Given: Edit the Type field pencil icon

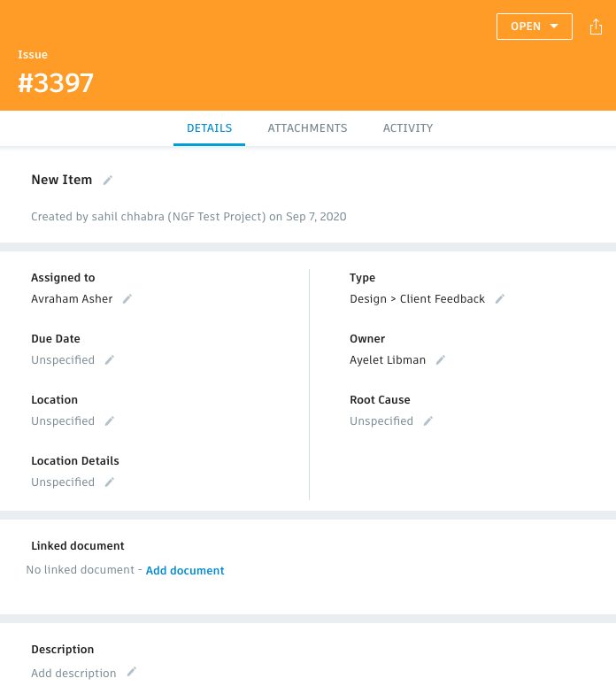Looking at the screenshot, I should pos(500,299).
